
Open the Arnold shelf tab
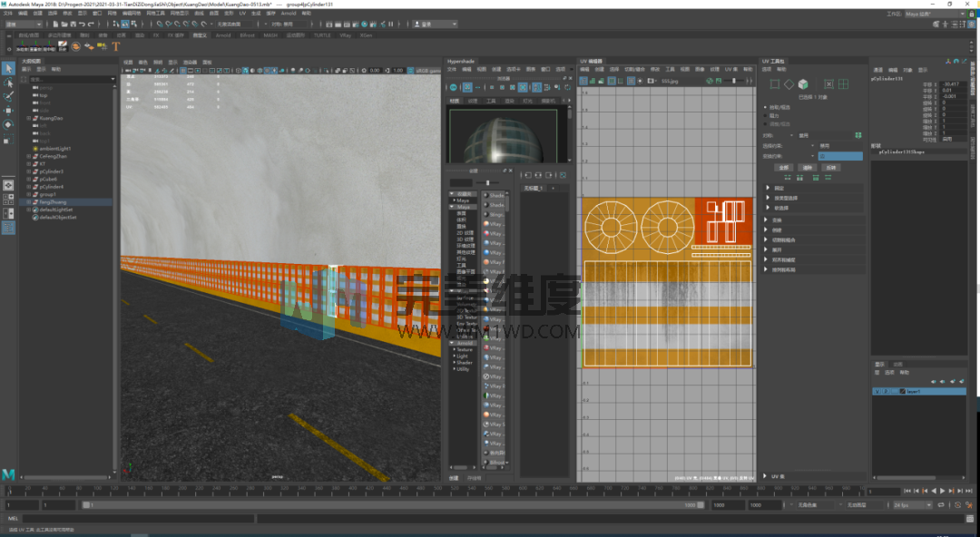pos(223,35)
